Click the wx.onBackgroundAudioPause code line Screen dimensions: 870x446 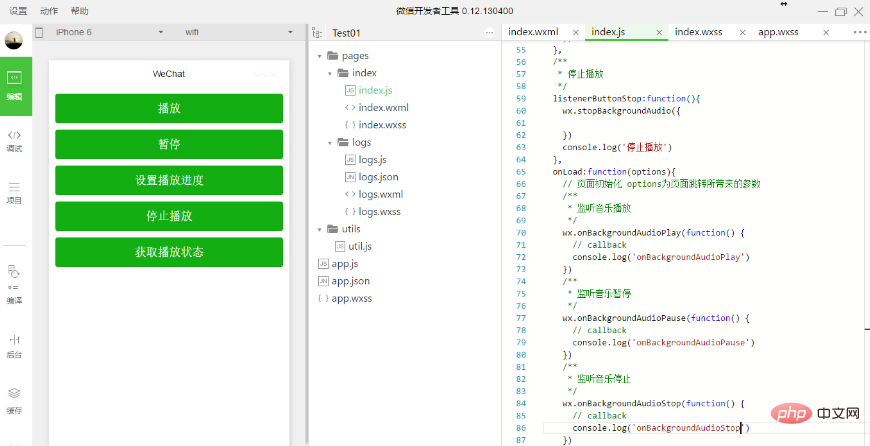(656, 318)
